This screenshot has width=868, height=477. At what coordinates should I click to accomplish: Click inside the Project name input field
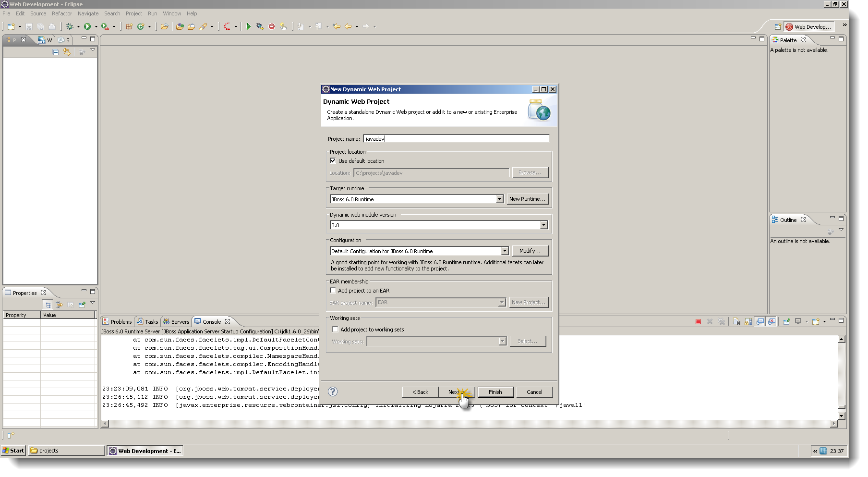click(456, 139)
